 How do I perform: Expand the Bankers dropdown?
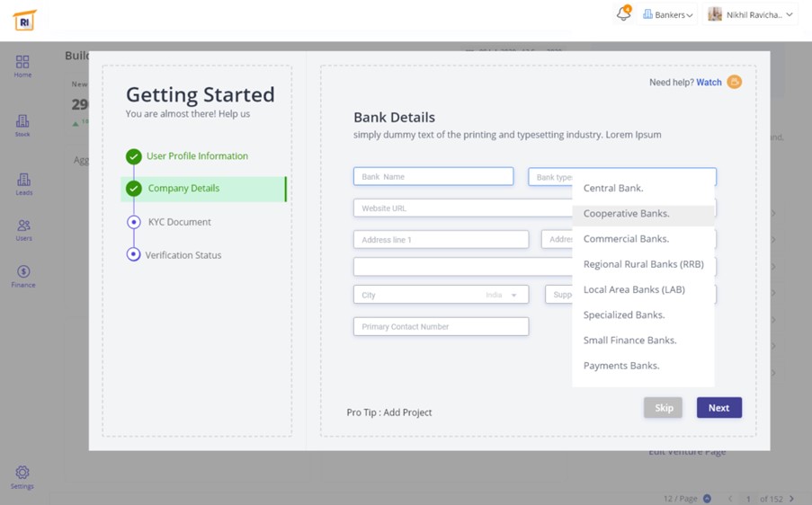[668, 14]
